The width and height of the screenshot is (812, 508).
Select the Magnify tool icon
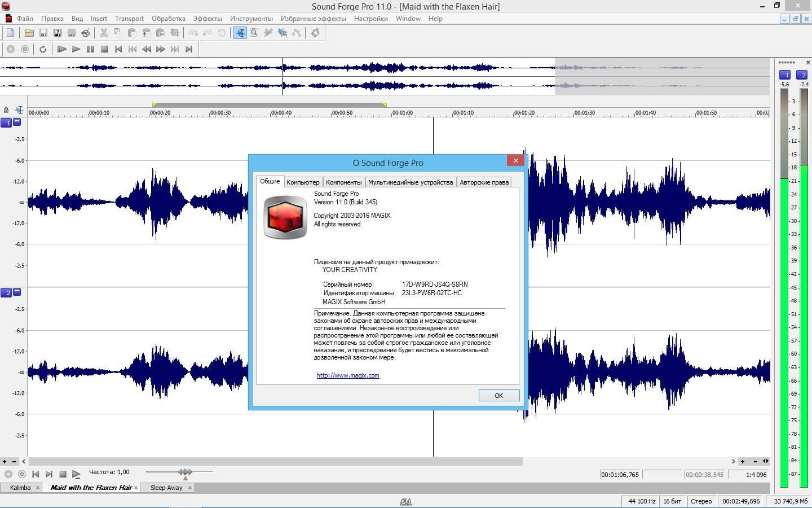tap(254, 33)
